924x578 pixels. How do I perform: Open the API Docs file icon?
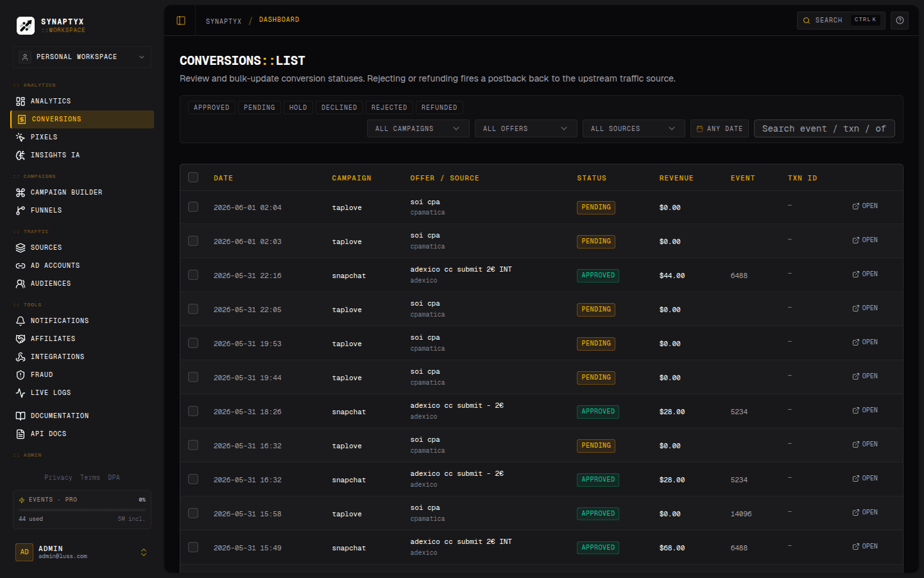point(21,434)
